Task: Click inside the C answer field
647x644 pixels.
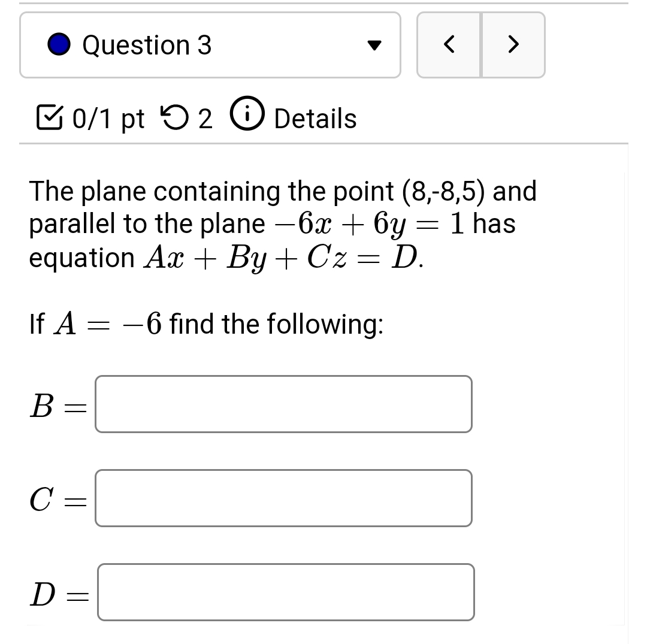Action: (283, 498)
